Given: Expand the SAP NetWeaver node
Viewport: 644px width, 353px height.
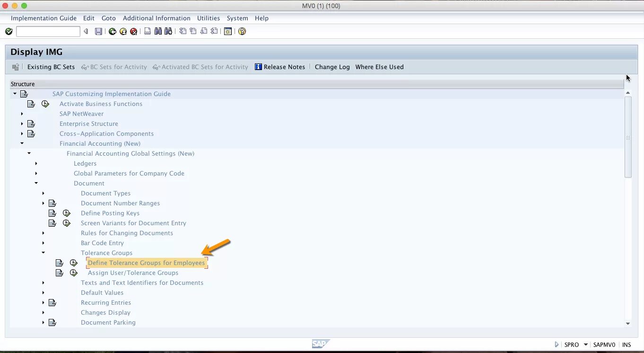Looking at the screenshot, I should pos(22,114).
